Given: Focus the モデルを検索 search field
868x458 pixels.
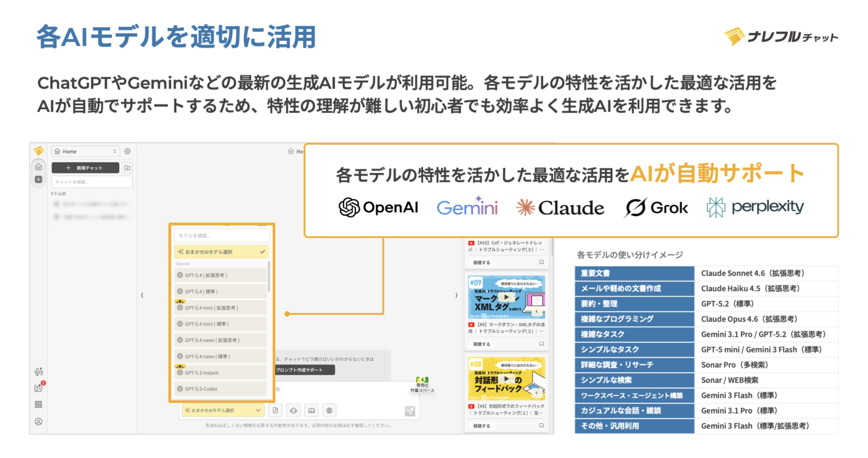Looking at the screenshot, I should (222, 236).
